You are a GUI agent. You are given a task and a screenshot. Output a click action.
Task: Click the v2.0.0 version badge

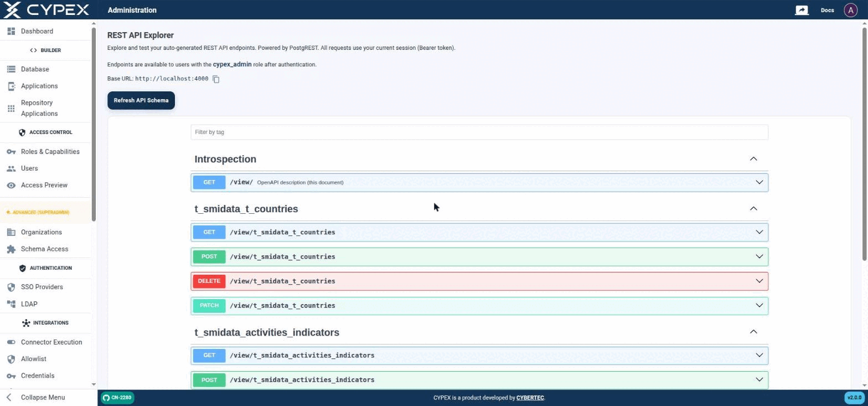click(854, 398)
